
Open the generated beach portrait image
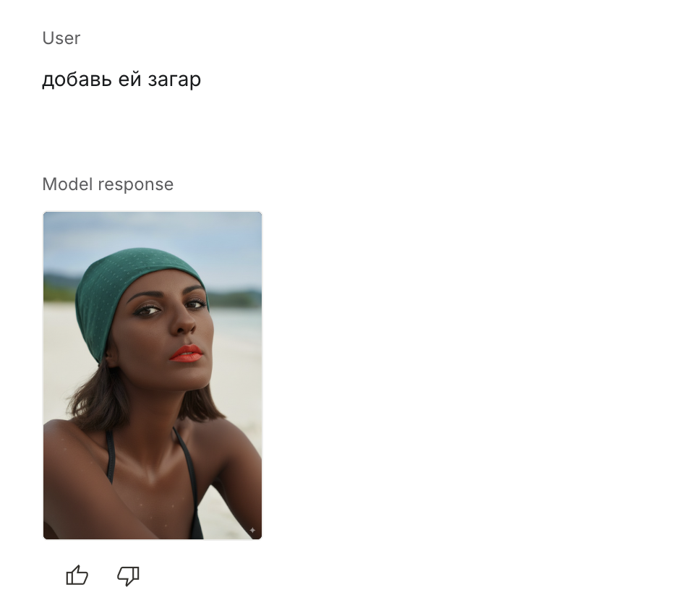pos(153,375)
